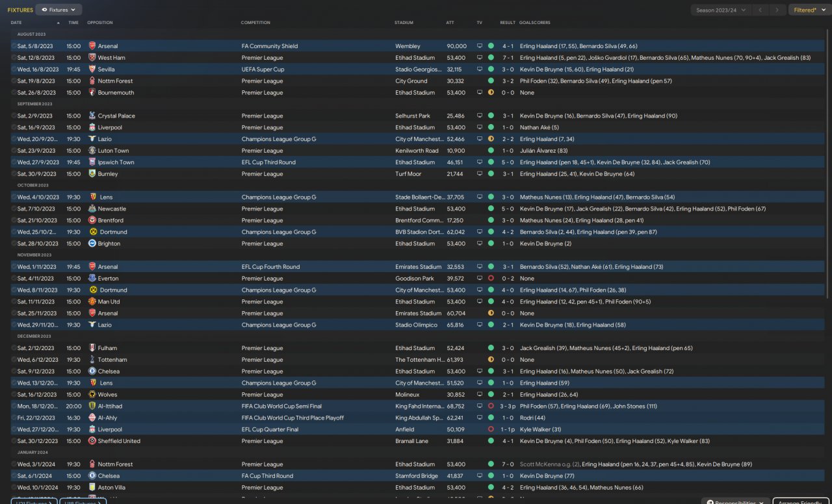This screenshot has height=504, width=832.
Task: Click the Bournemouth club badge
Action: [92, 93]
